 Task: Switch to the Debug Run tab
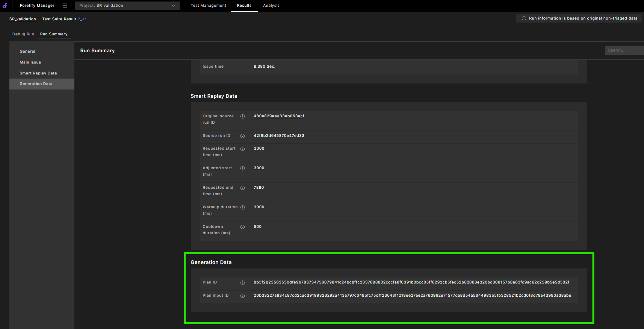(23, 34)
